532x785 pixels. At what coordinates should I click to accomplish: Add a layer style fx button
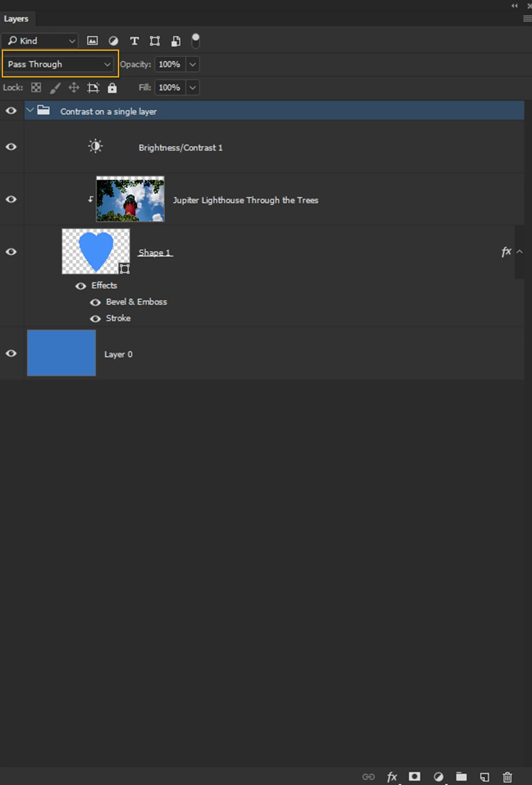(x=392, y=777)
